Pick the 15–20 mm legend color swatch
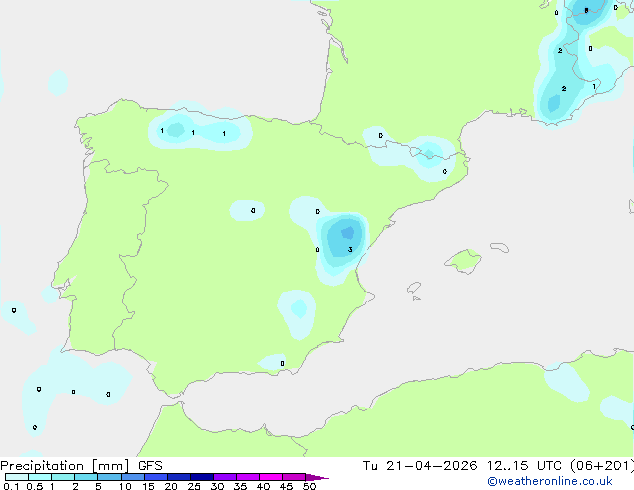This screenshot has height=490, width=634. (x=155, y=477)
